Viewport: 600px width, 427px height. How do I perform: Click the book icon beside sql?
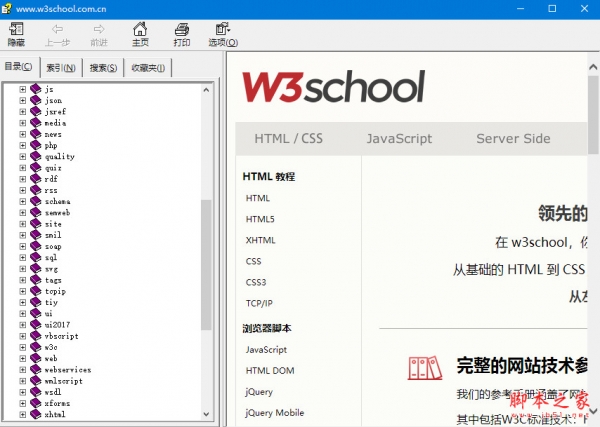[x=36, y=258]
